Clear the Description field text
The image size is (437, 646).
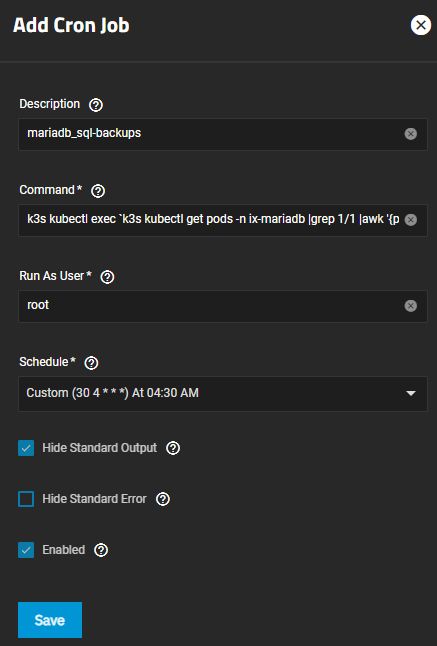pyautogui.click(x=411, y=134)
